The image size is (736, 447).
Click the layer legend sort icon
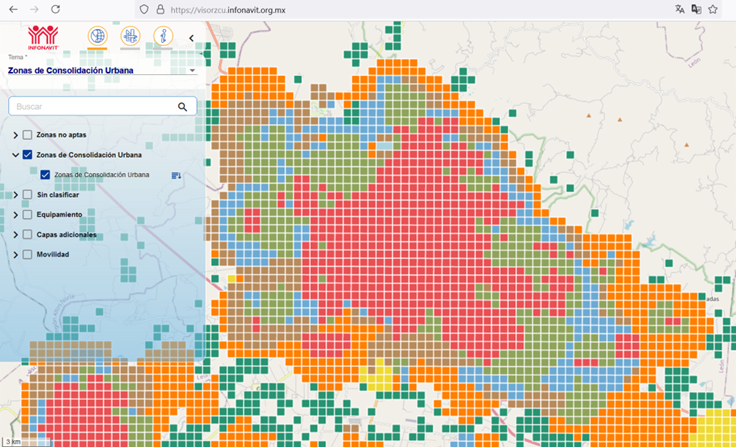[176, 176]
